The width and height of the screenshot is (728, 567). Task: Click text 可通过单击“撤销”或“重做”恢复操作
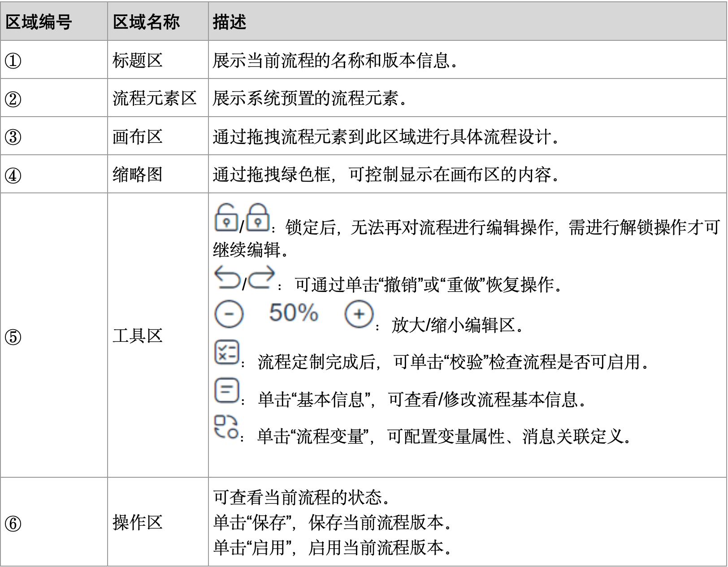pyautogui.click(x=429, y=284)
